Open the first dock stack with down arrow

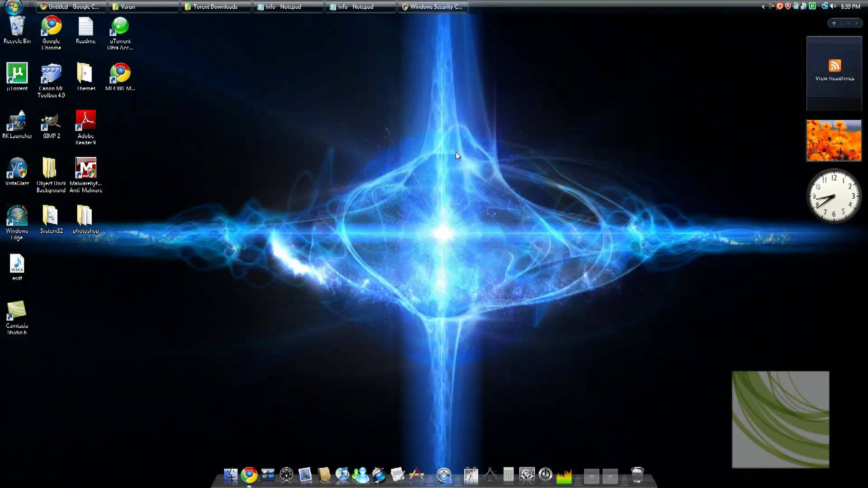[591, 476]
